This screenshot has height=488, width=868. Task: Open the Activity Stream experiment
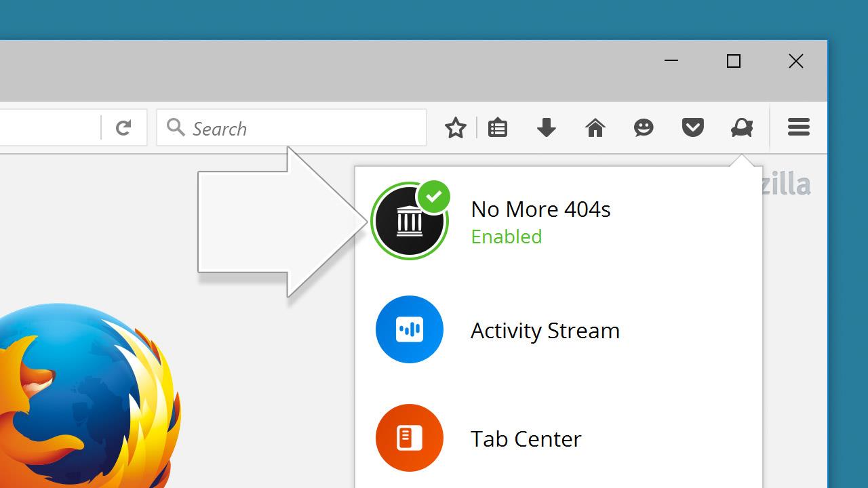[559, 329]
